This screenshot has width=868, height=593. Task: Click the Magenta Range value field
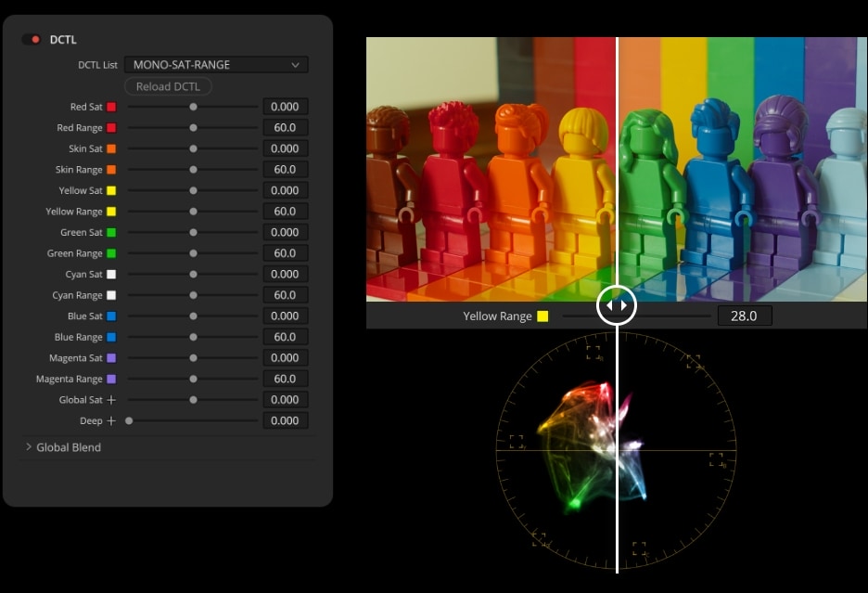285,379
